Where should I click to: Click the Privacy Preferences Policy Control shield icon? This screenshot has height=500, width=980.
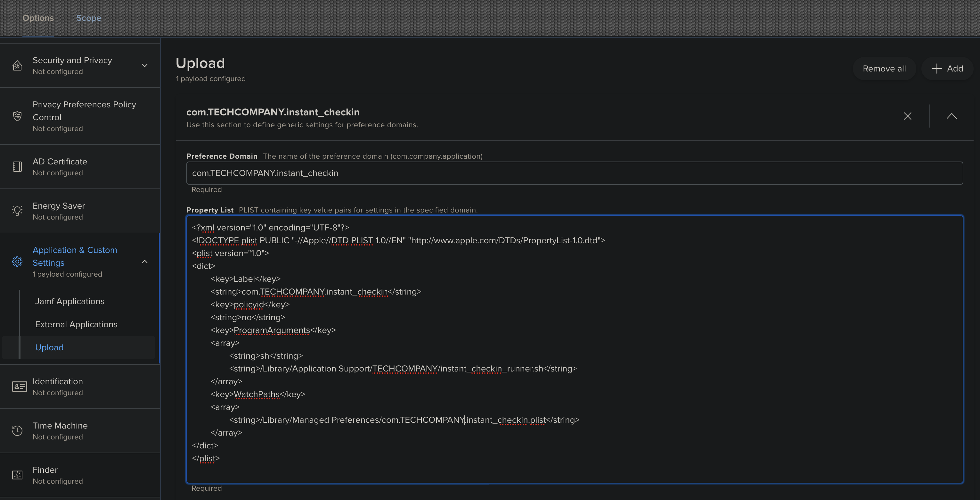tap(17, 116)
